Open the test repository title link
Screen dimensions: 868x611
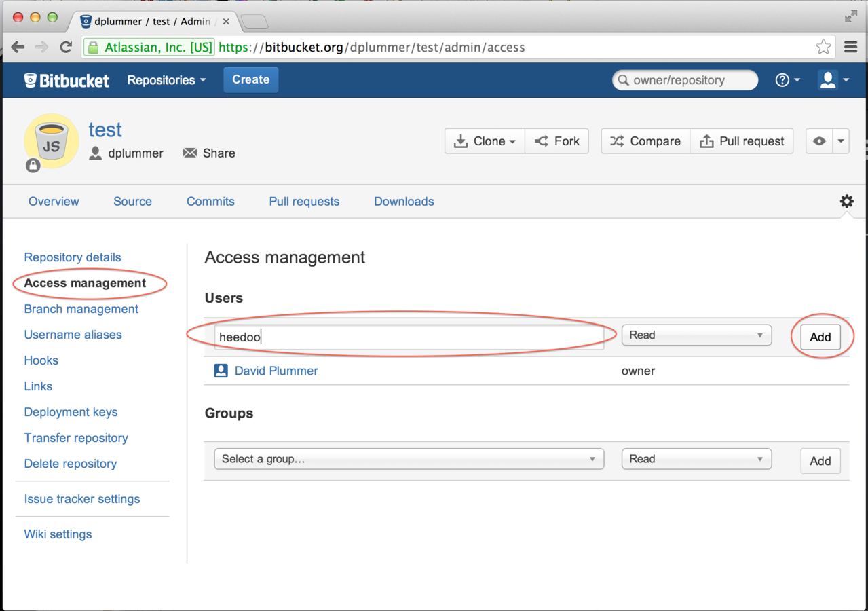(x=105, y=129)
